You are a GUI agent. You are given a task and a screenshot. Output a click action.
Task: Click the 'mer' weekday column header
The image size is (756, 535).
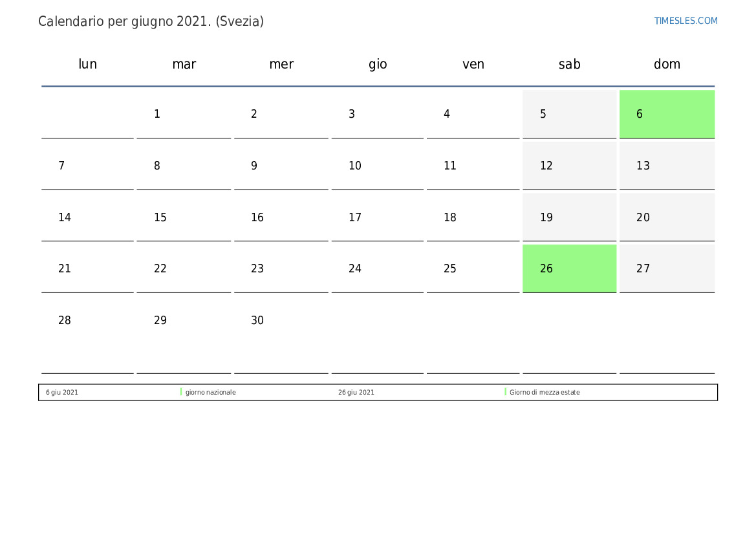(x=281, y=64)
